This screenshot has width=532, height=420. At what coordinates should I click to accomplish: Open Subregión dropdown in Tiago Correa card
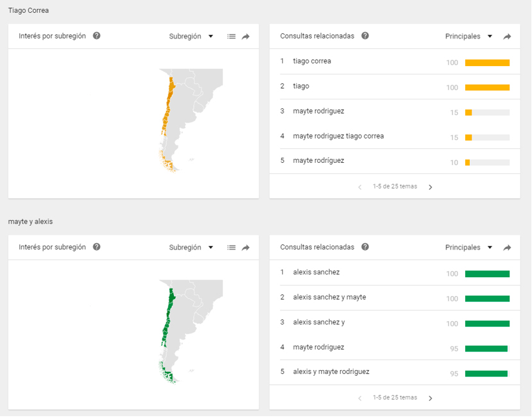pos(191,37)
